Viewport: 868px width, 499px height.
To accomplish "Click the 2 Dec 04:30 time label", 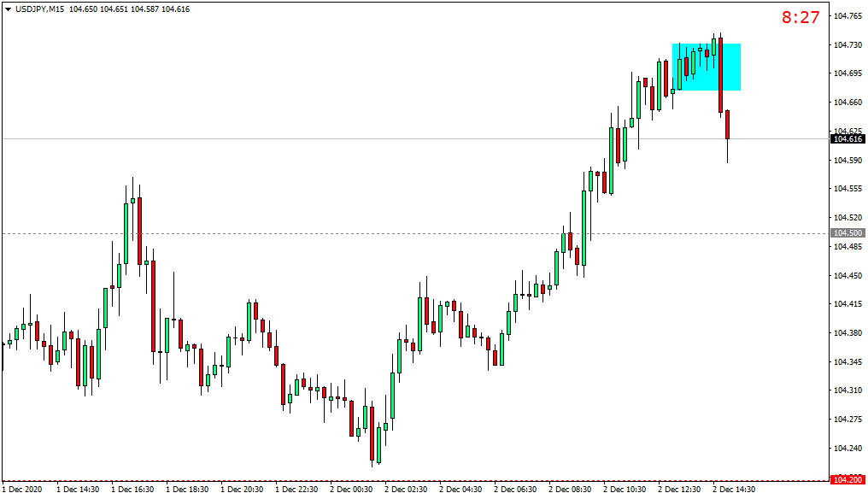I will coord(460,490).
